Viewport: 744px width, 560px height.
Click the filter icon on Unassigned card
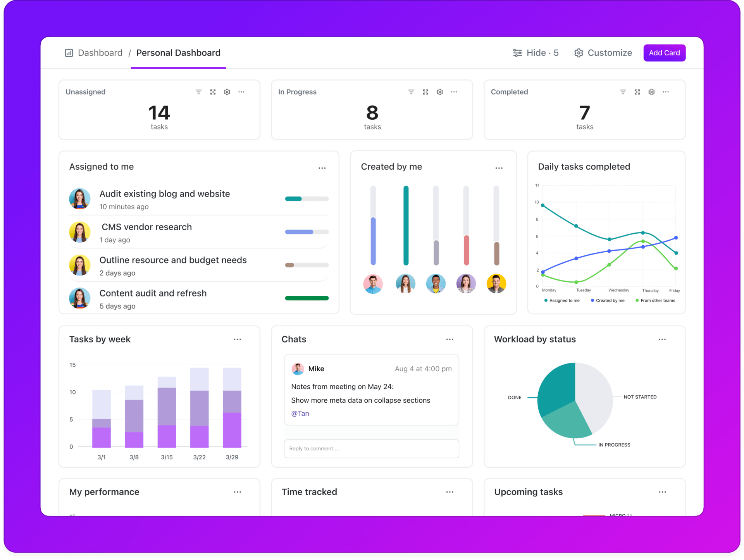click(198, 92)
